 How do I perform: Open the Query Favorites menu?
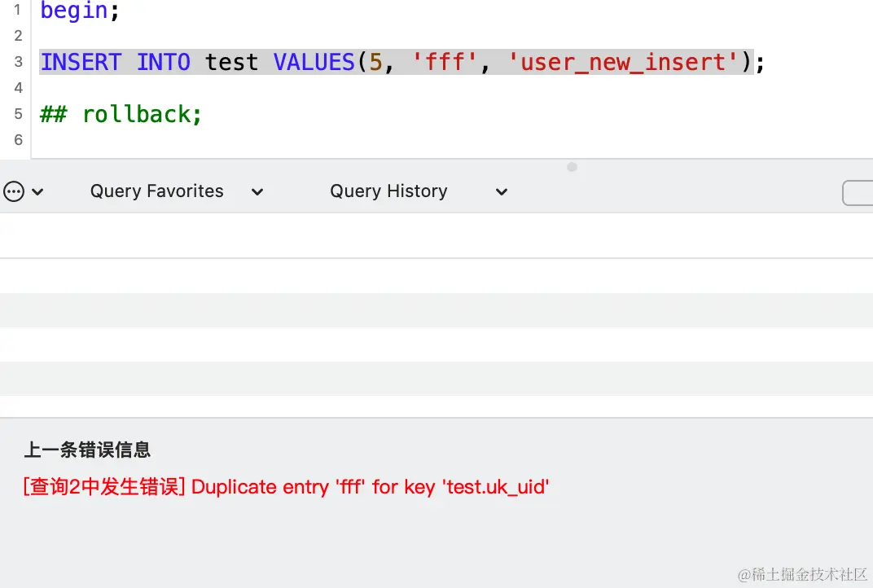[157, 191]
